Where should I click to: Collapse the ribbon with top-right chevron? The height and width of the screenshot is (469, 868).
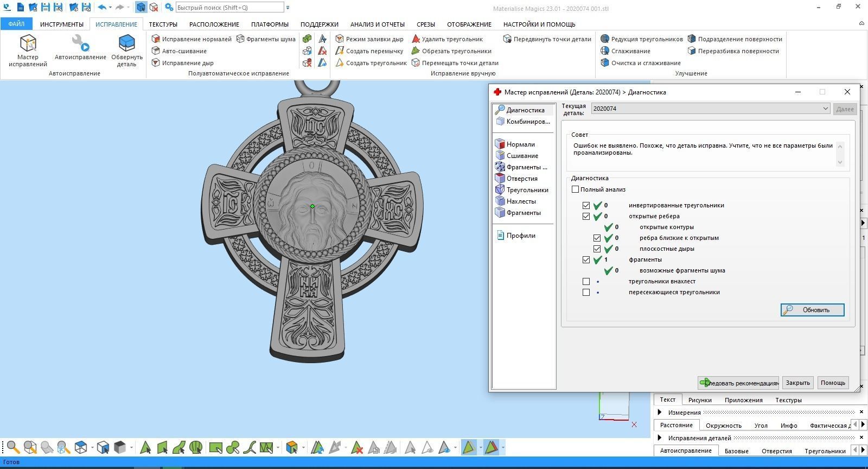tap(861, 23)
